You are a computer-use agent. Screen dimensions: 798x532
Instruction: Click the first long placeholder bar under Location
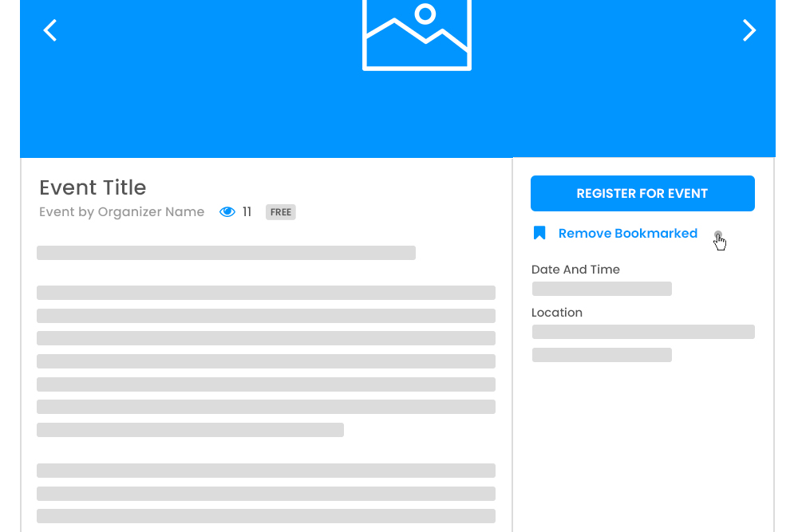(x=643, y=332)
